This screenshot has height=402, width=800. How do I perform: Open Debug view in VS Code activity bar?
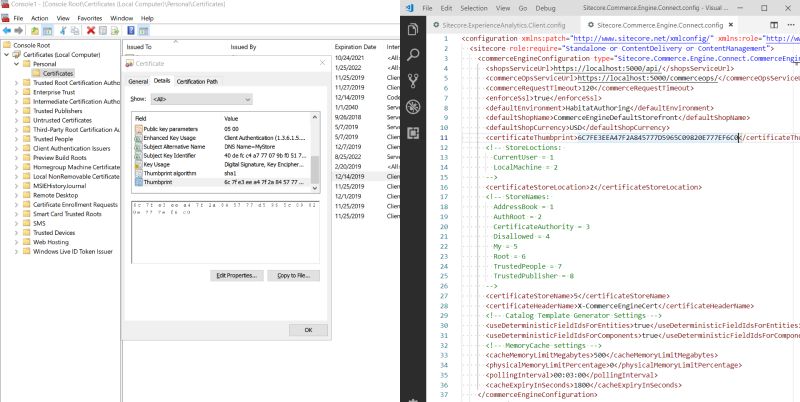coord(413,107)
